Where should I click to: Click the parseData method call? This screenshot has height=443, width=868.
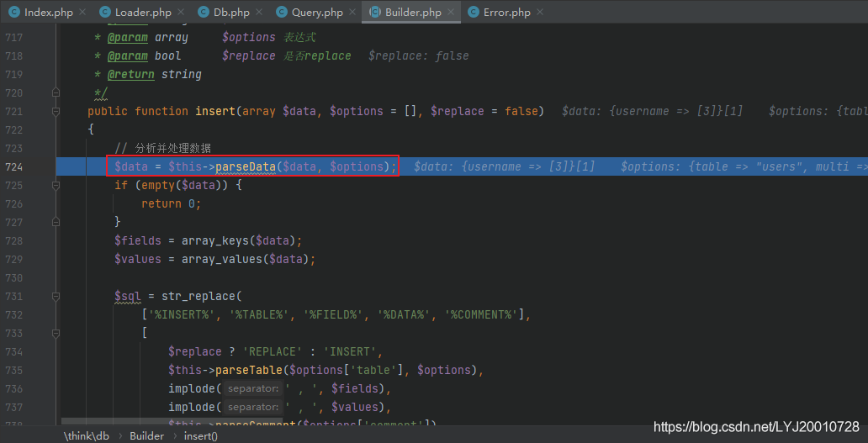pyautogui.click(x=246, y=166)
